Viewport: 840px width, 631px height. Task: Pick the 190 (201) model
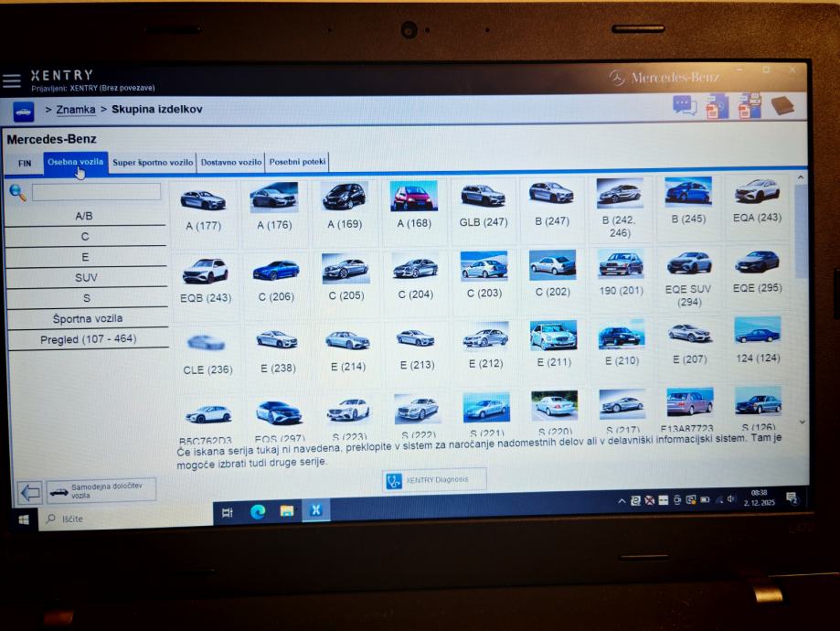pos(621,273)
